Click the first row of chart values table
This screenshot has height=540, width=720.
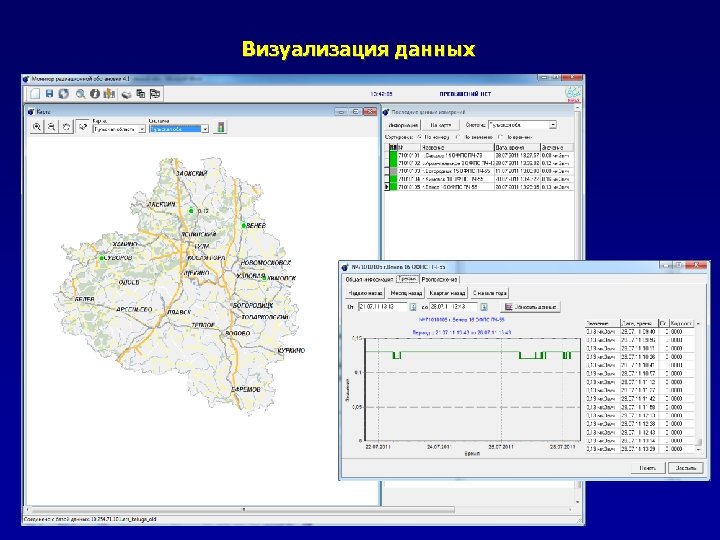point(640,332)
